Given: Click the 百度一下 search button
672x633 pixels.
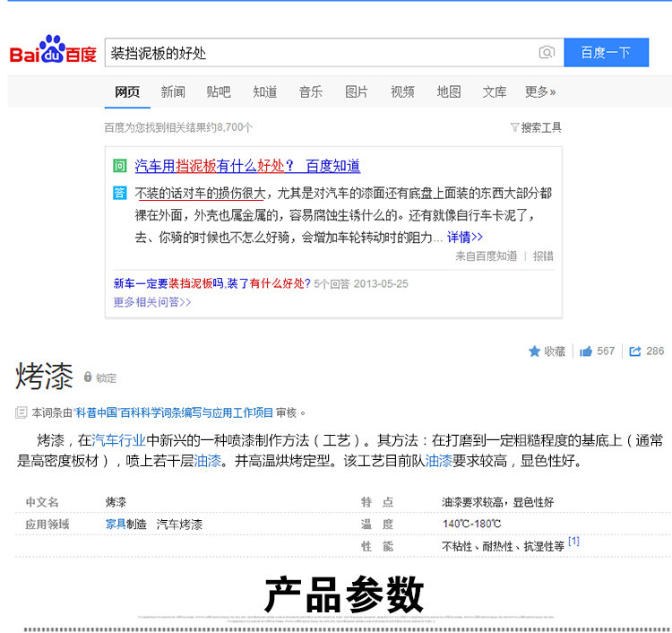Looking at the screenshot, I should (606, 52).
